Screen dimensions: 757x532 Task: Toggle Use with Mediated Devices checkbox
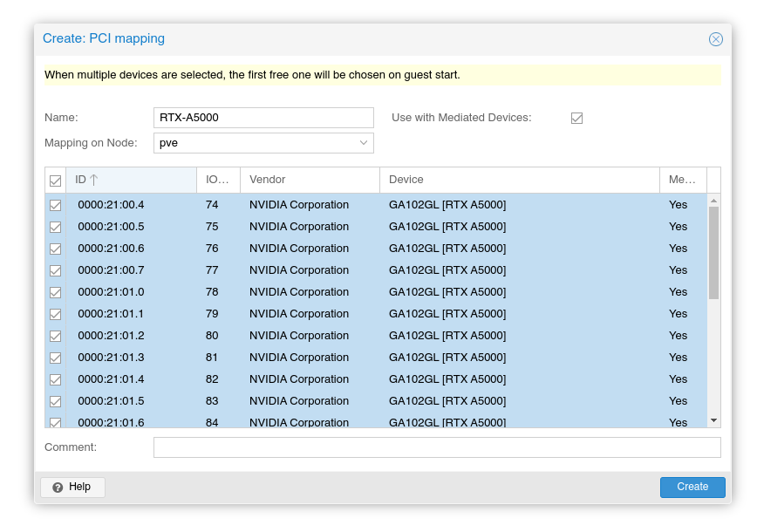(x=576, y=118)
